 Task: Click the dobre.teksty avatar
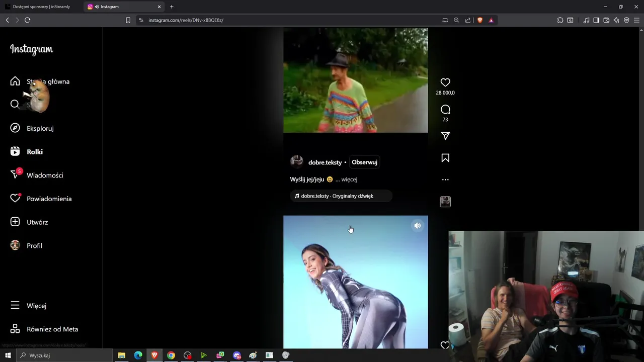pos(297,161)
